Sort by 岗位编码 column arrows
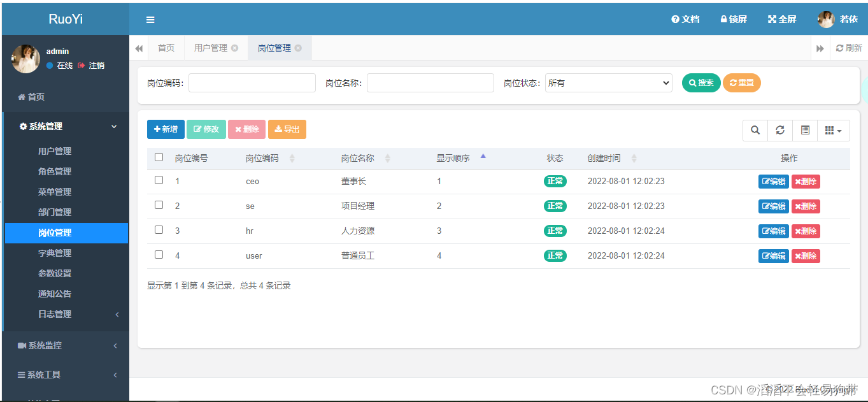 coord(292,159)
